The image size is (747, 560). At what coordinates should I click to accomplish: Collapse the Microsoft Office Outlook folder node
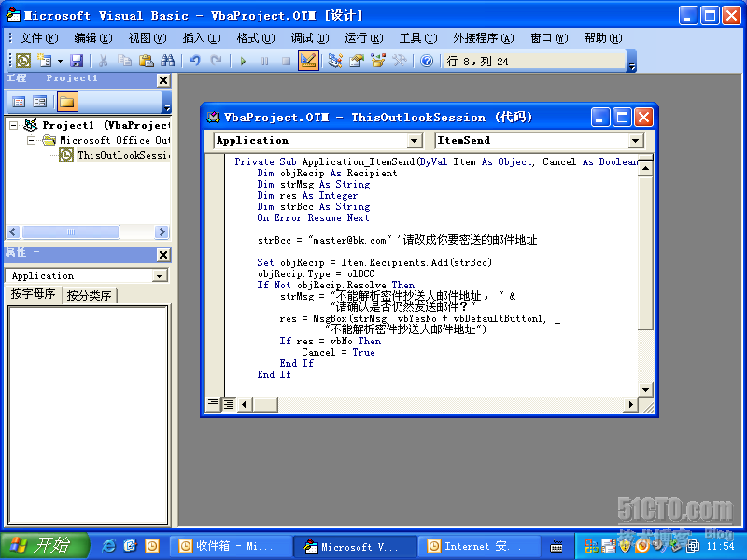pos(31,141)
